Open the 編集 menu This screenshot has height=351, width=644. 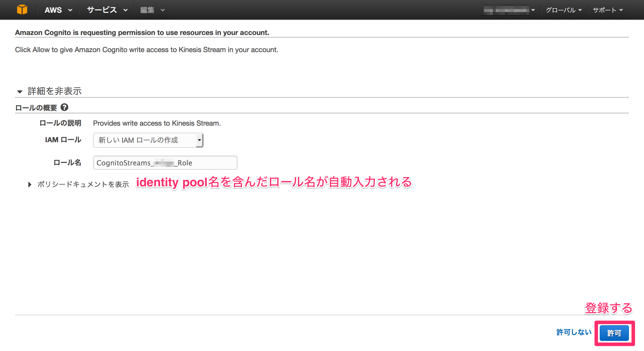click(152, 10)
